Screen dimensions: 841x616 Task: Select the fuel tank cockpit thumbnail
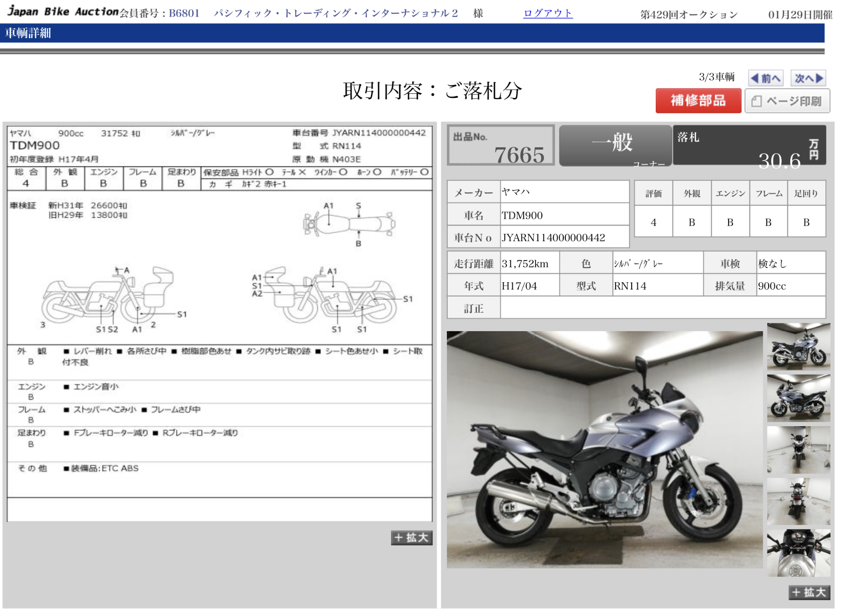pyautogui.click(x=798, y=553)
